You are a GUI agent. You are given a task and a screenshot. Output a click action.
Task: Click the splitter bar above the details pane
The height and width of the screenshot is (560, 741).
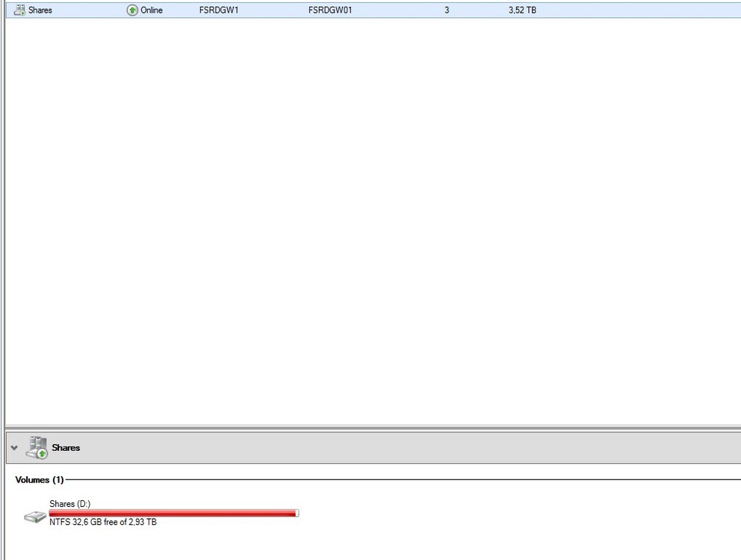[x=373, y=428]
